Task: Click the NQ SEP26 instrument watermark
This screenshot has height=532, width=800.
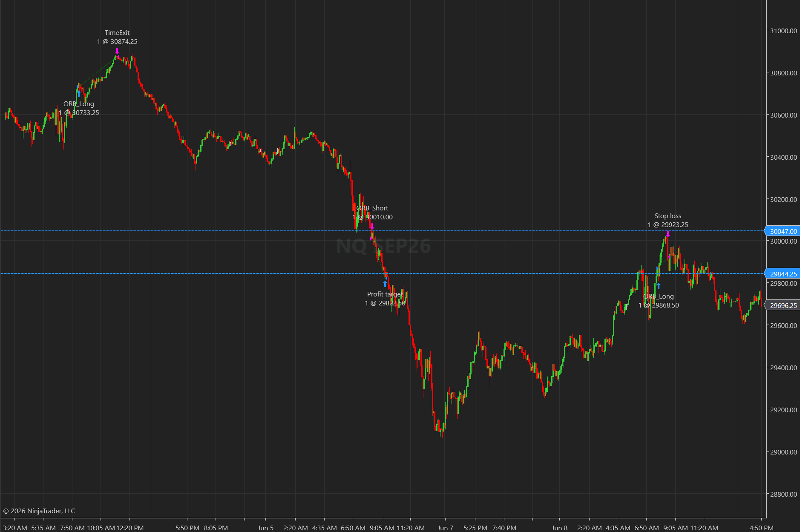Action: (x=383, y=246)
